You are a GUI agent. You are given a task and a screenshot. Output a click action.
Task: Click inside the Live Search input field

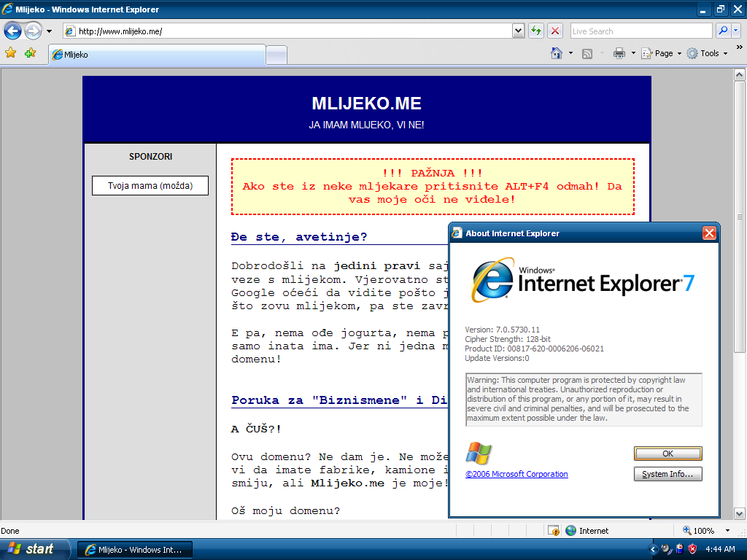pyautogui.click(x=640, y=31)
